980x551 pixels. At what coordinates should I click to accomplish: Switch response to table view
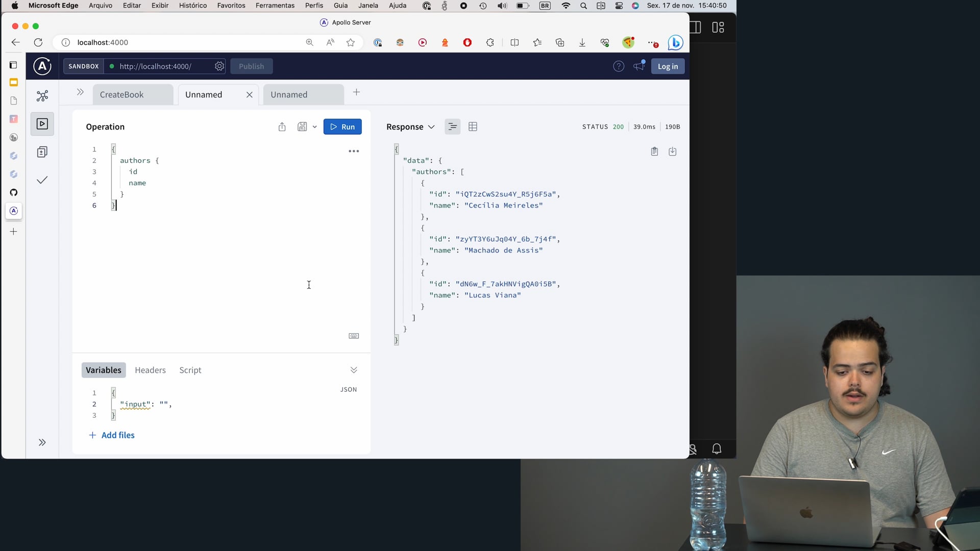[x=473, y=127]
